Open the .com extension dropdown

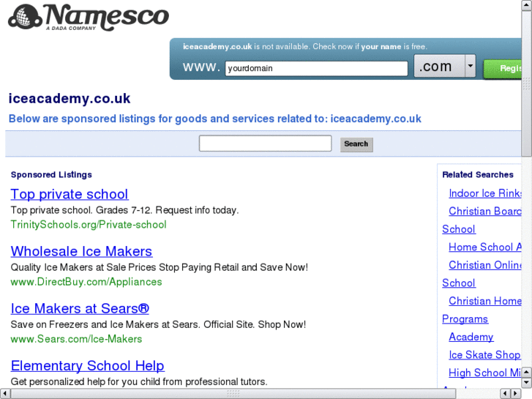coord(445,66)
